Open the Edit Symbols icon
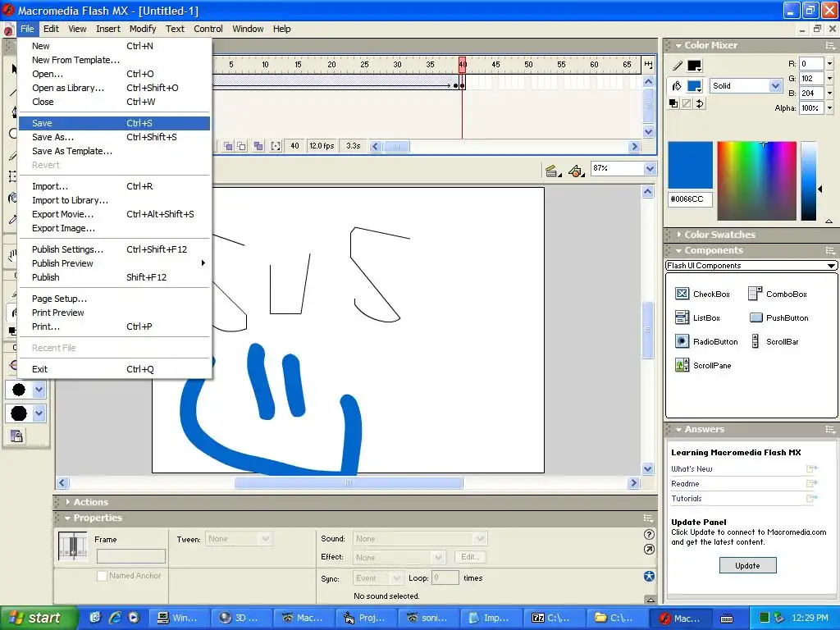Viewport: 840px width, 630px height. click(576, 171)
